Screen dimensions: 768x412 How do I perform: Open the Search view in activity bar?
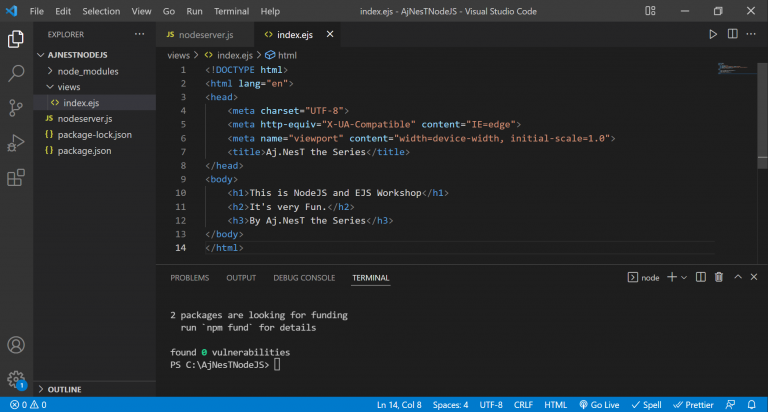[16, 73]
